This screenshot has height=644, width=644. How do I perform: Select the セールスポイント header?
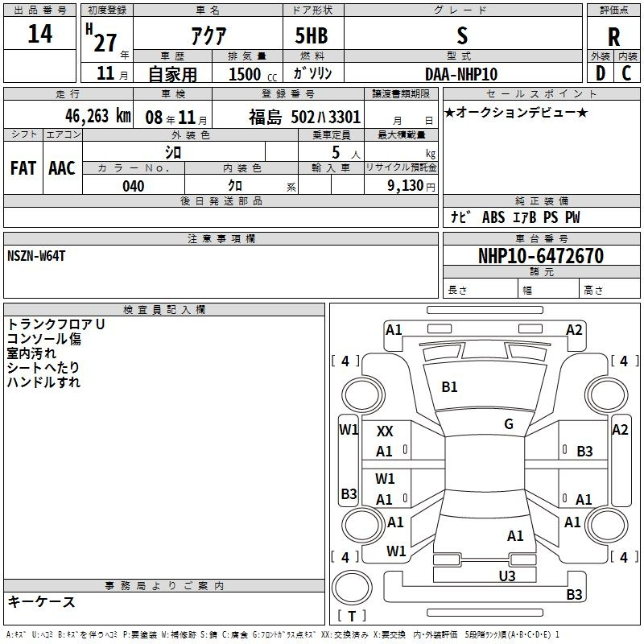tap(541, 94)
